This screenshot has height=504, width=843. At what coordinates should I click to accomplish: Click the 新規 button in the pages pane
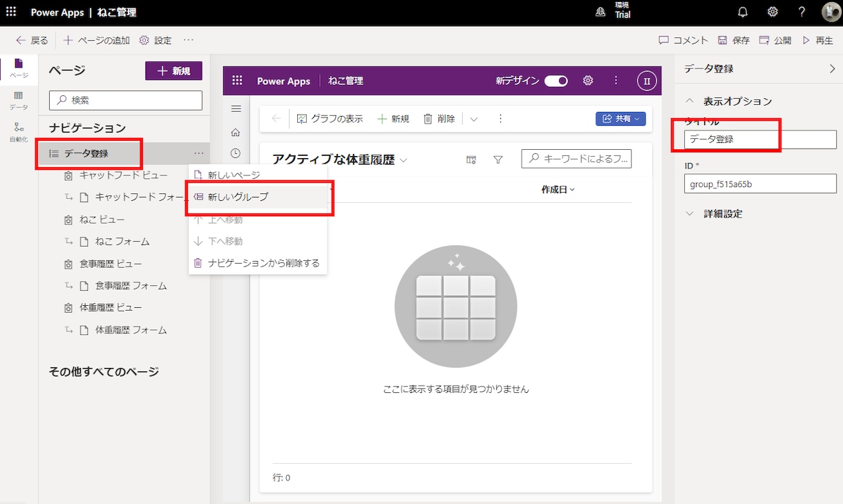pos(173,70)
